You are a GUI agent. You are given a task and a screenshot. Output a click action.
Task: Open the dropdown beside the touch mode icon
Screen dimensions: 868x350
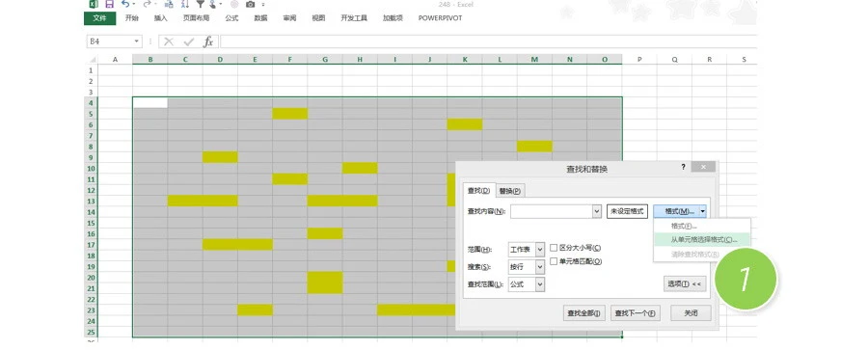(221, 5)
